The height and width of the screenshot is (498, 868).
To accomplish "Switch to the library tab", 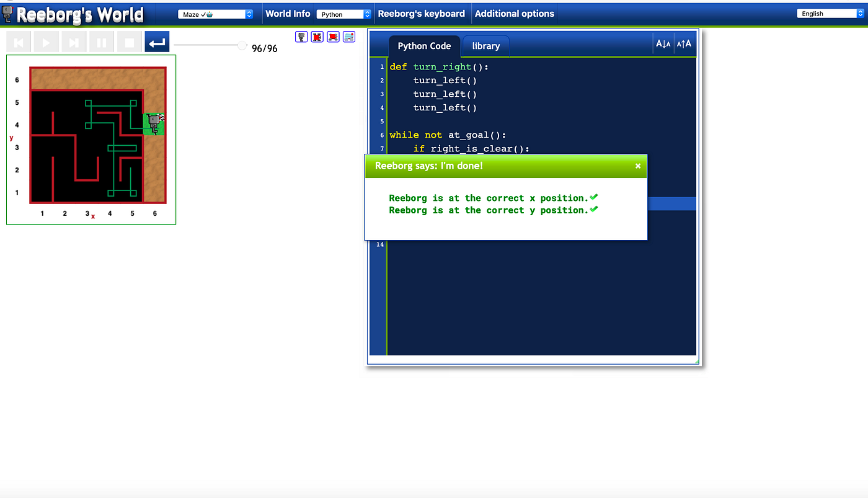I will [x=485, y=45].
